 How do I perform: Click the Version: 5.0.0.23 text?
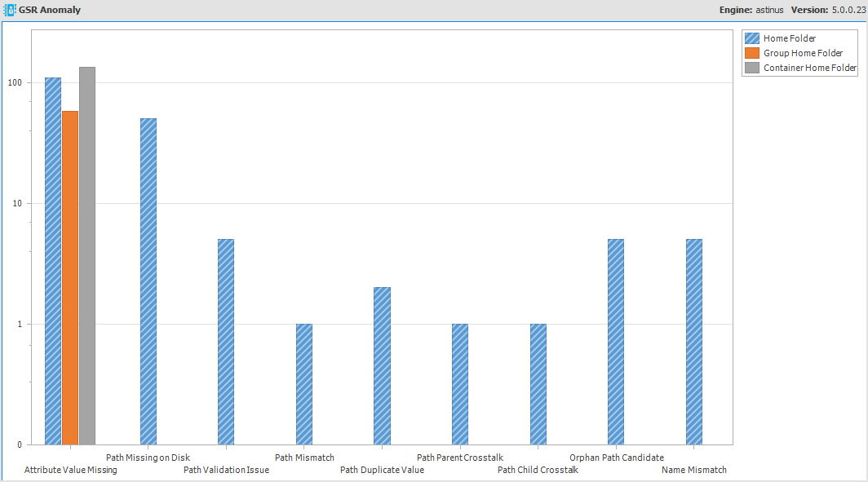point(828,10)
